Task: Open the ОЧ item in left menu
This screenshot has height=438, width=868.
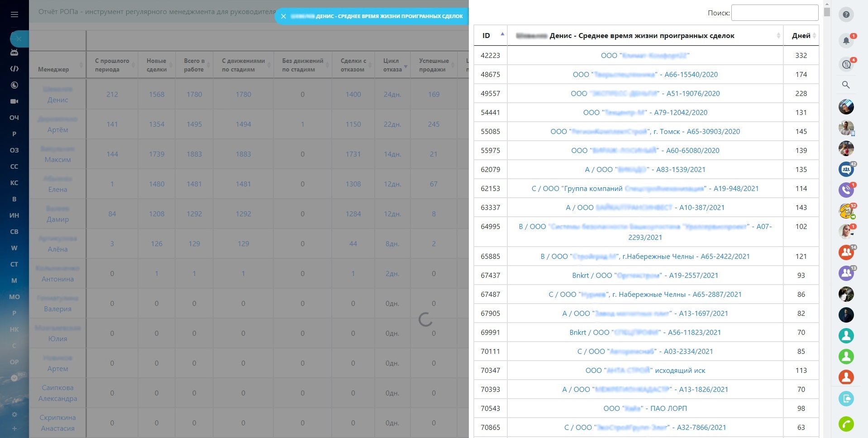Action: 14,118
